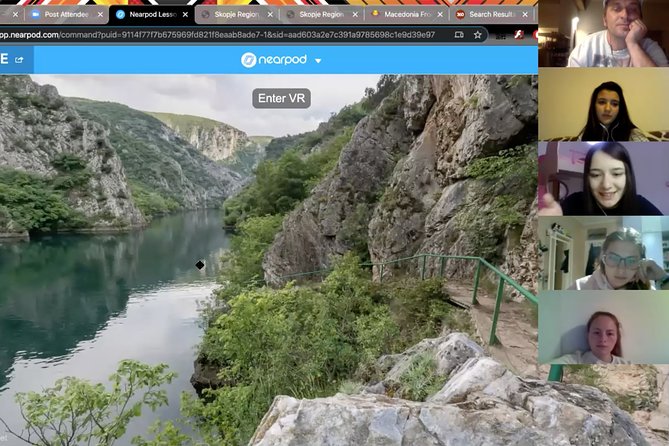Click the URL in the address bar
Screen dimensions: 669x446
tap(220, 34)
